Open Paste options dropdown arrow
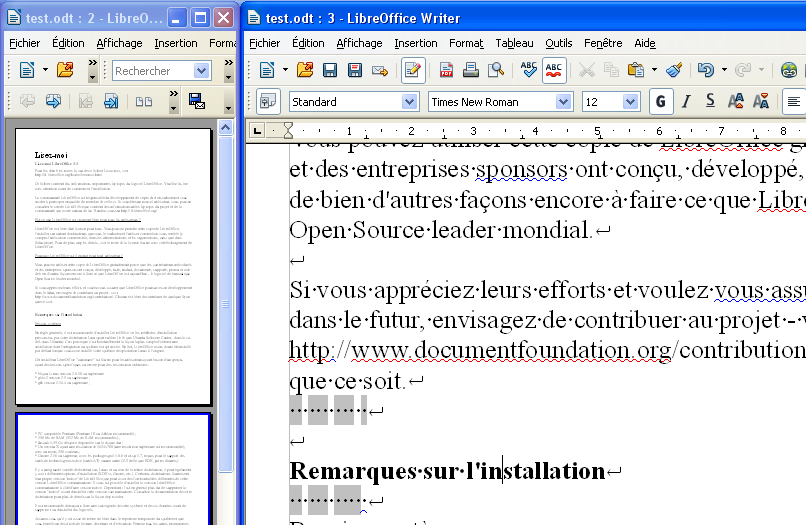This screenshot has width=806, height=525. 654,70
